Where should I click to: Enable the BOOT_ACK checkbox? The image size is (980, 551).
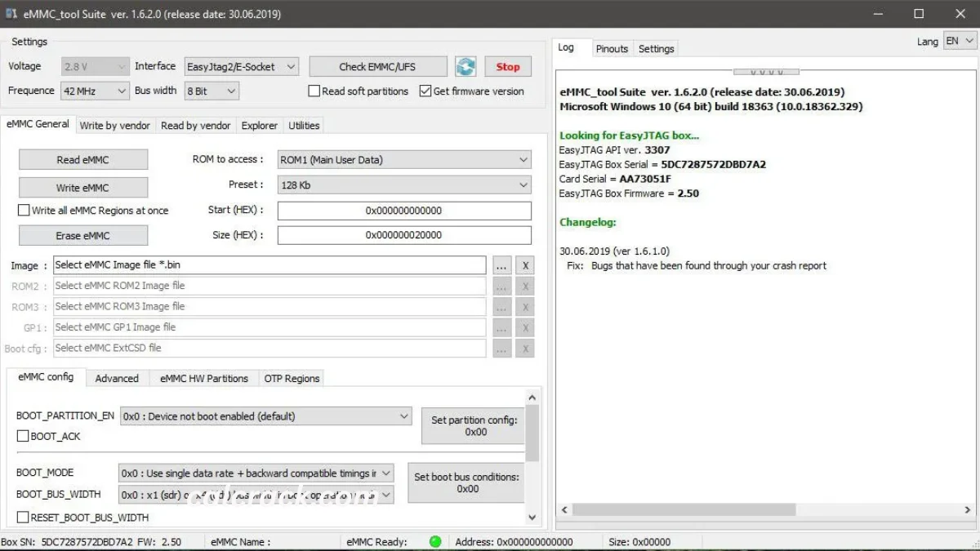point(23,437)
